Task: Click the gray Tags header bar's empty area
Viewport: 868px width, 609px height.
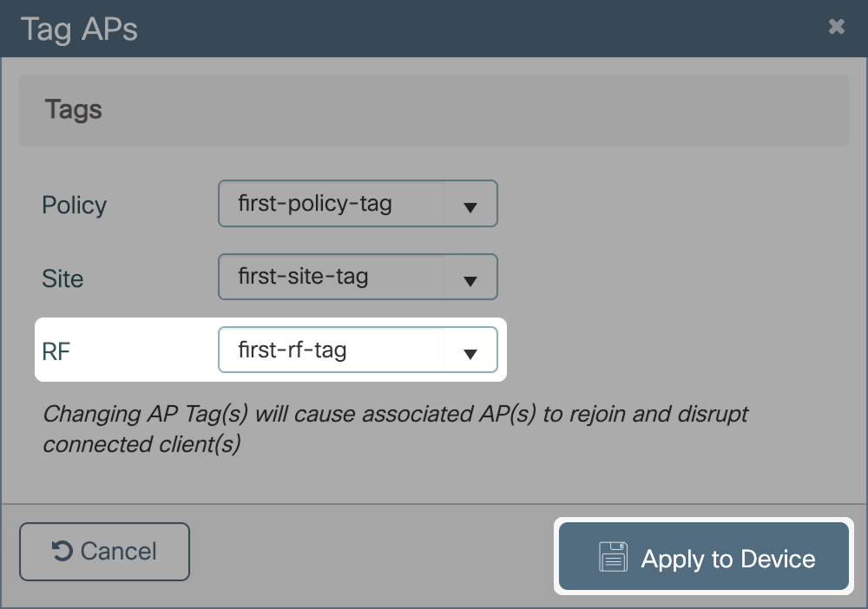Action: tap(477, 110)
